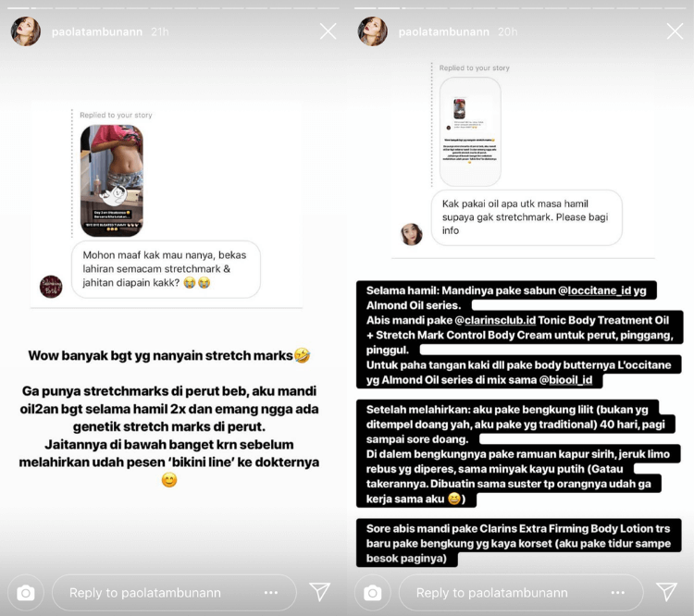This screenshot has width=694, height=616.
Task: Close the left story with X
Action: click(x=328, y=31)
